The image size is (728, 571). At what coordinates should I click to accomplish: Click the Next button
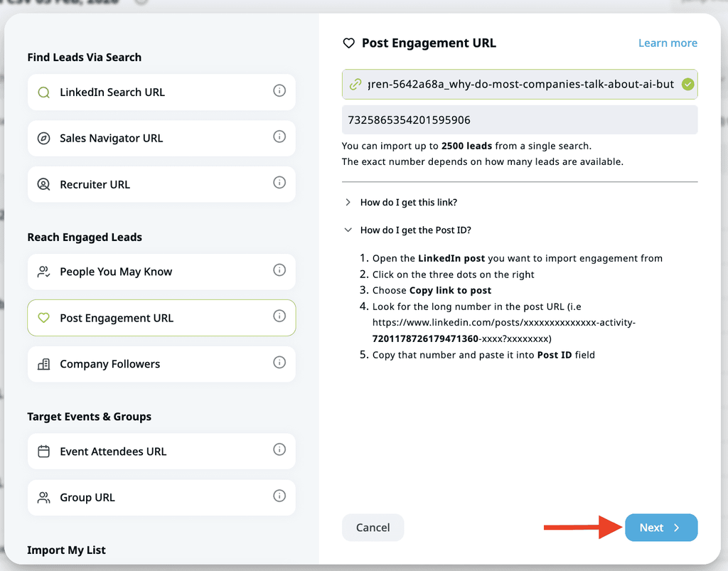[661, 528]
